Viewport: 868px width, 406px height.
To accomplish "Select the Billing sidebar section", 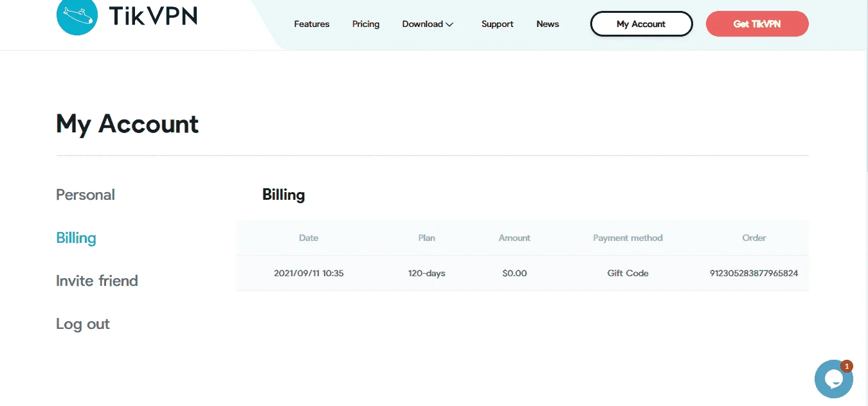I will [x=76, y=238].
